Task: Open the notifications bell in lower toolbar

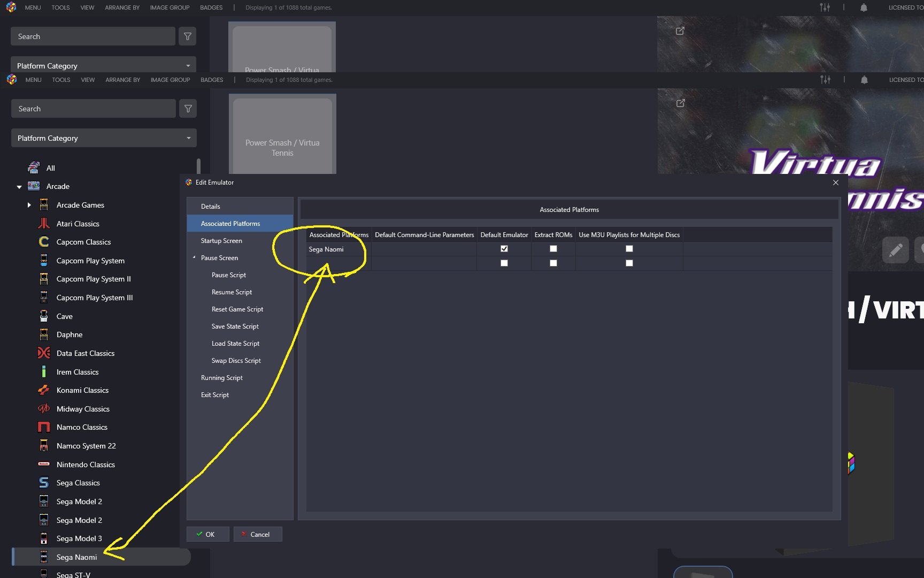Action: 864,80
